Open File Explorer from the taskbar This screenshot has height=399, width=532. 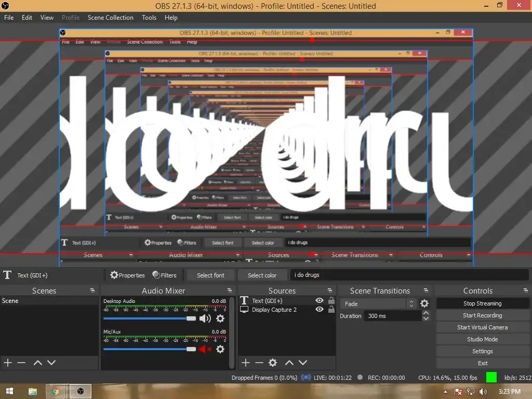point(33,392)
